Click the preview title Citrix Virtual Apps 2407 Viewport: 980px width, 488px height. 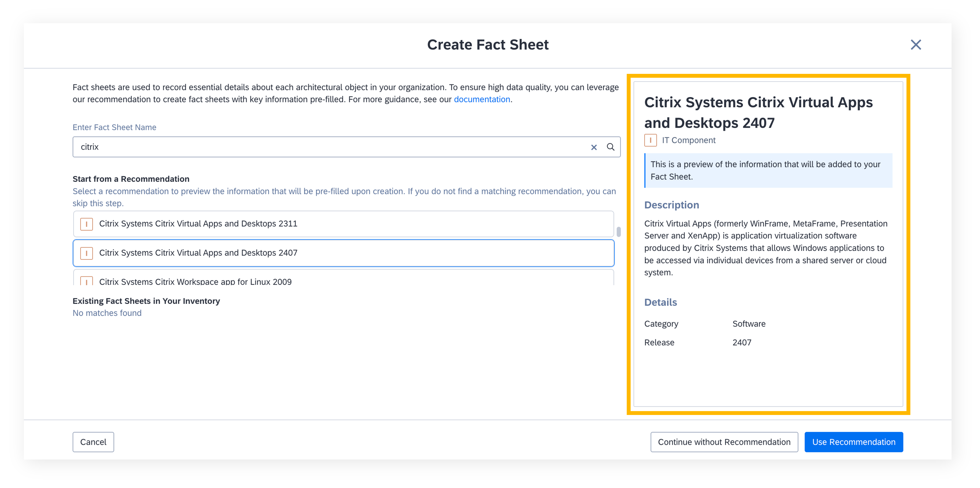pyautogui.click(x=758, y=113)
